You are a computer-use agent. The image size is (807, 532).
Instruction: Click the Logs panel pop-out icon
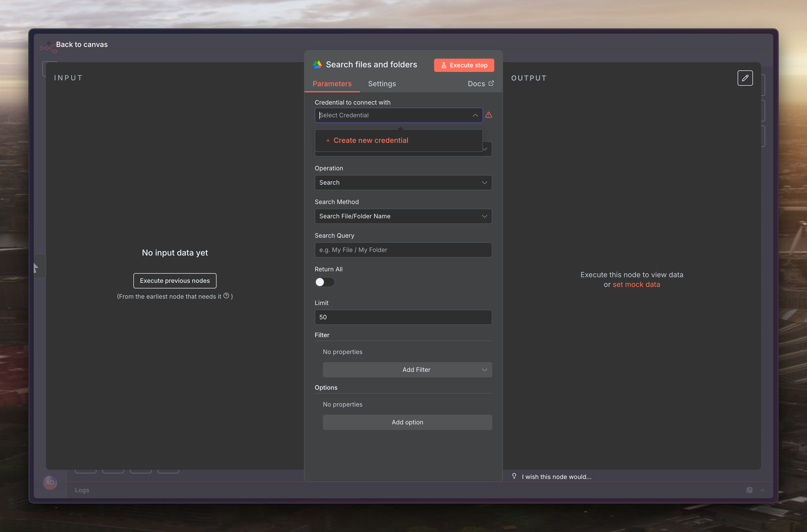[749, 490]
